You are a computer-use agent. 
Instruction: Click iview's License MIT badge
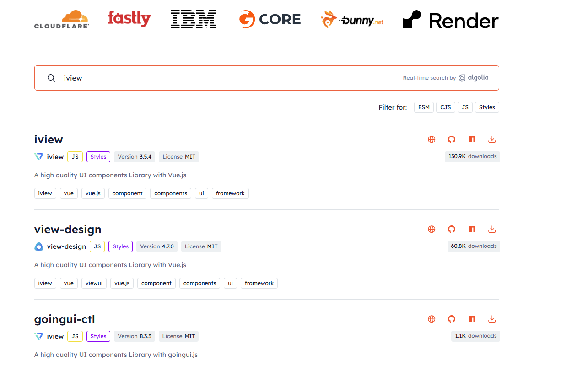click(x=179, y=157)
